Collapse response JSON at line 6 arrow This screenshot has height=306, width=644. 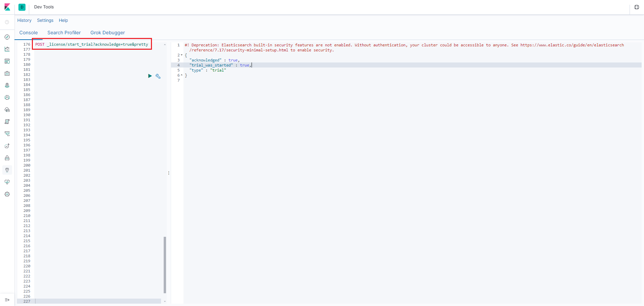coord(182,75)
